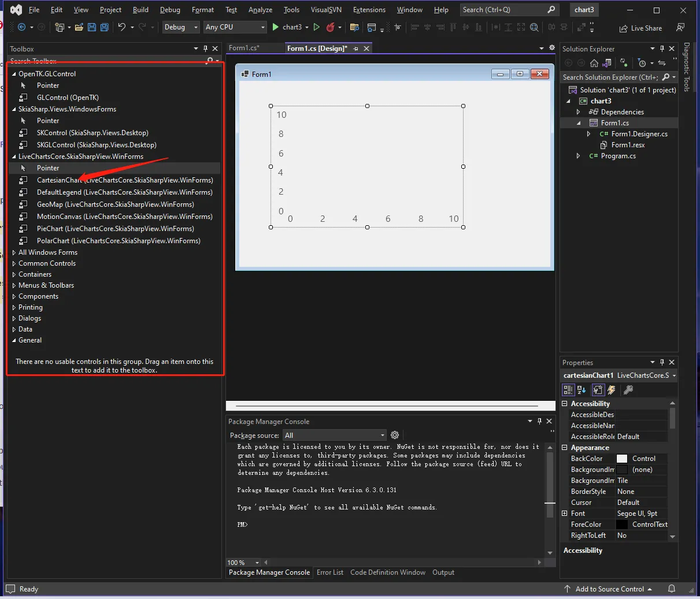The height and width of the screenshot is (599, 700).
Task: Click the Open File folder icon
Action: coord(79,27)
